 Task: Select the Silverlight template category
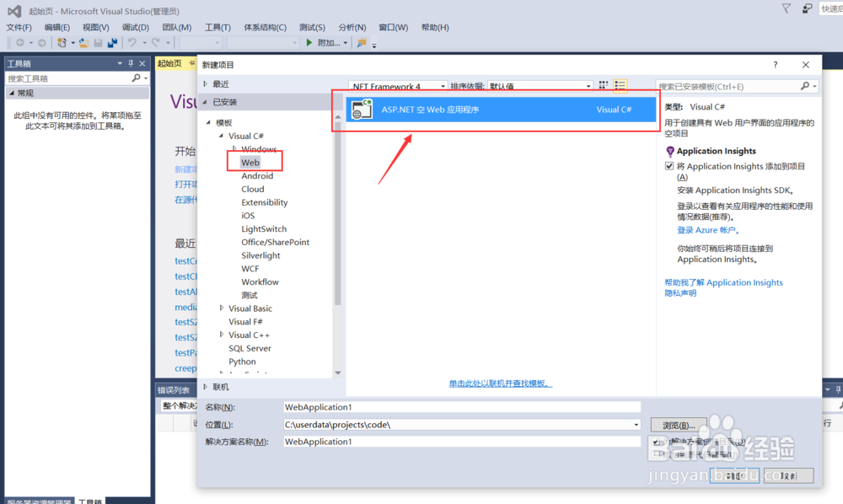[260, 255]
